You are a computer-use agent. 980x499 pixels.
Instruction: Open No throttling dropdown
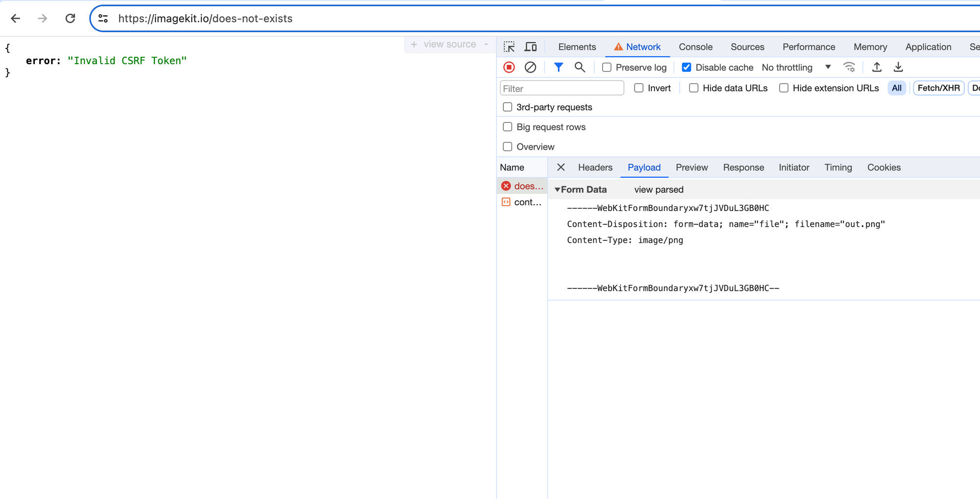pos(796,68)
